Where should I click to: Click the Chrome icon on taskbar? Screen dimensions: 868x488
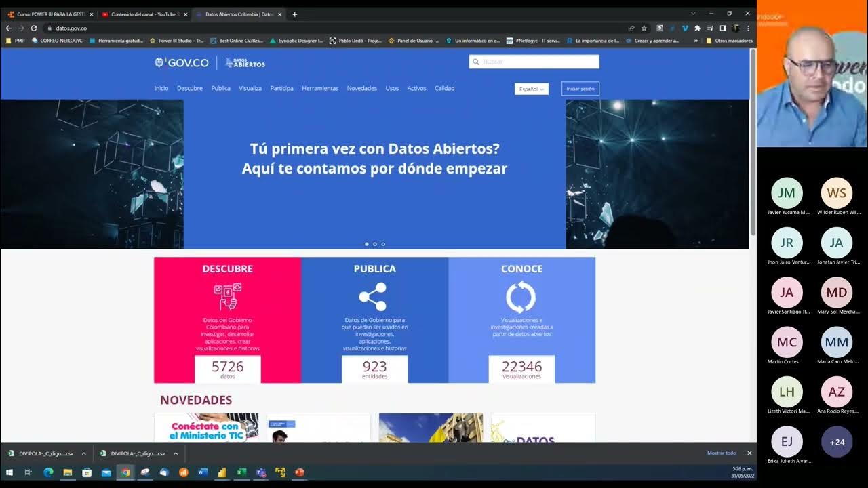coord(125,472)
